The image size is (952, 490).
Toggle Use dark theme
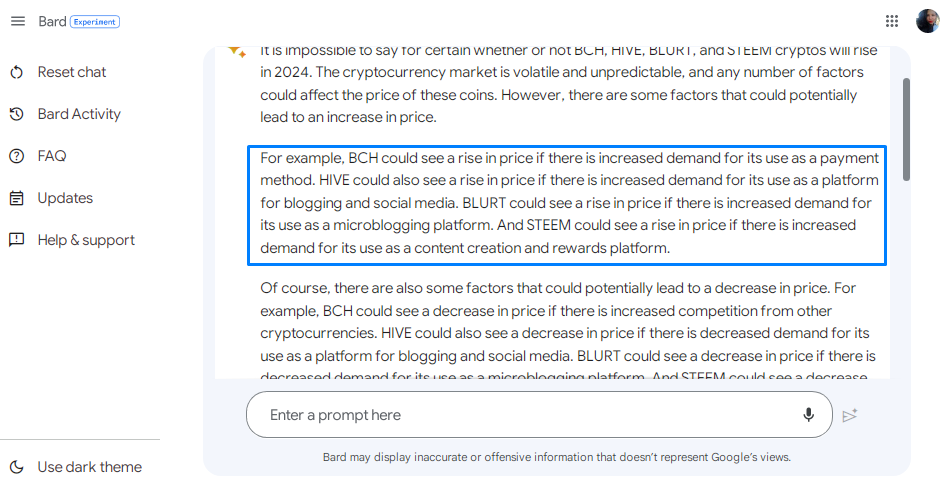pyautogui.click(x=76, y=467)
